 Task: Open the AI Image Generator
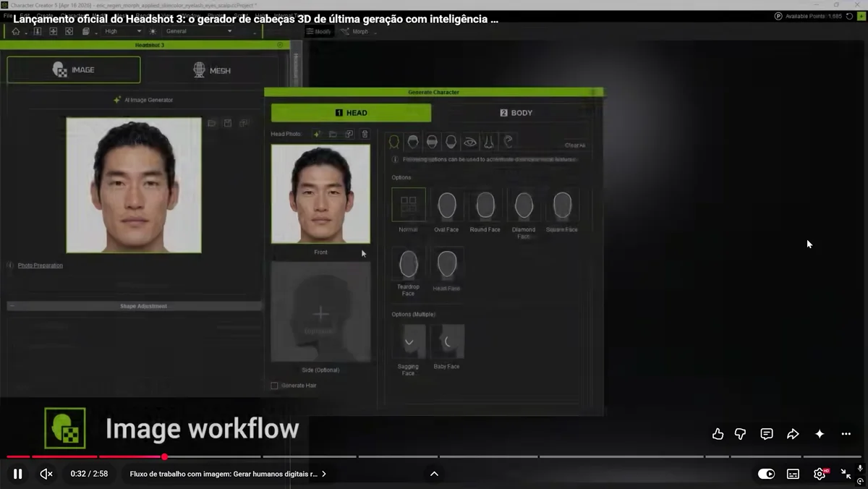(x=143, y=100)
